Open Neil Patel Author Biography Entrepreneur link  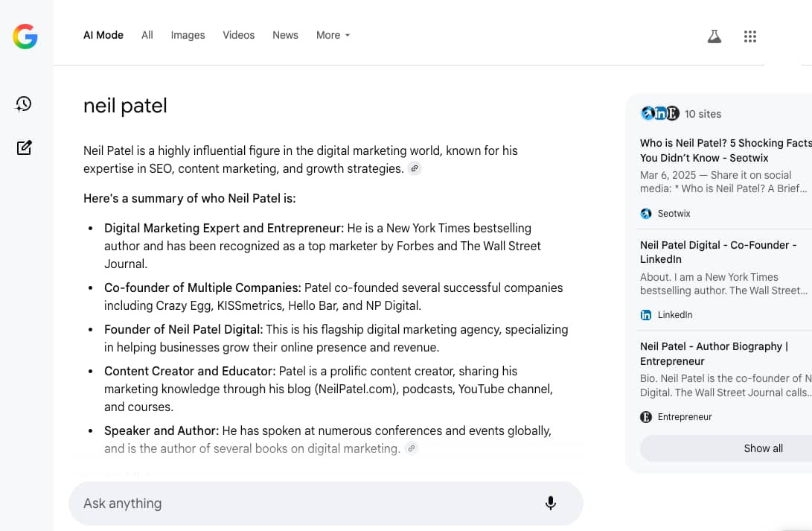[x=715, y=354]
